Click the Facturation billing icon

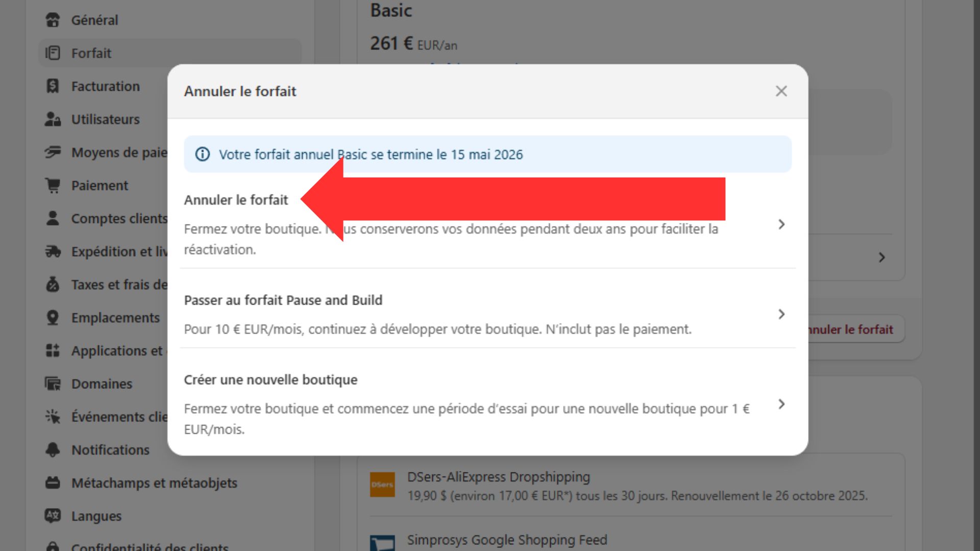point(53,86)
